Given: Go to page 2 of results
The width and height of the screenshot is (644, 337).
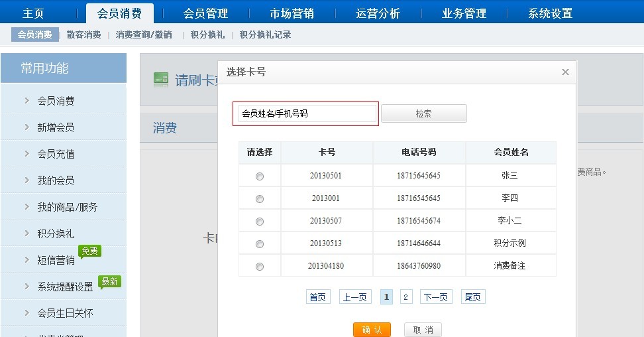Looking at the screenshot, I should [x=405, y=297].
